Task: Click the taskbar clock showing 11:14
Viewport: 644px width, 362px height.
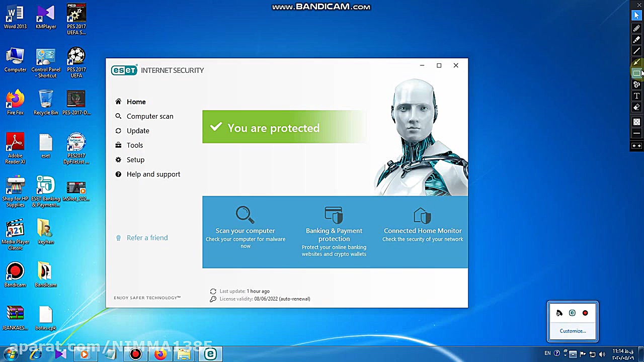Action: (x=623, y=354)
